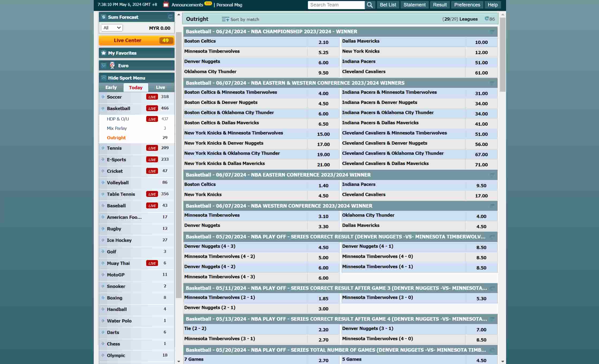Click the sidebar scrollbar up arrow

pyautogui.click(x=179, y=15)
